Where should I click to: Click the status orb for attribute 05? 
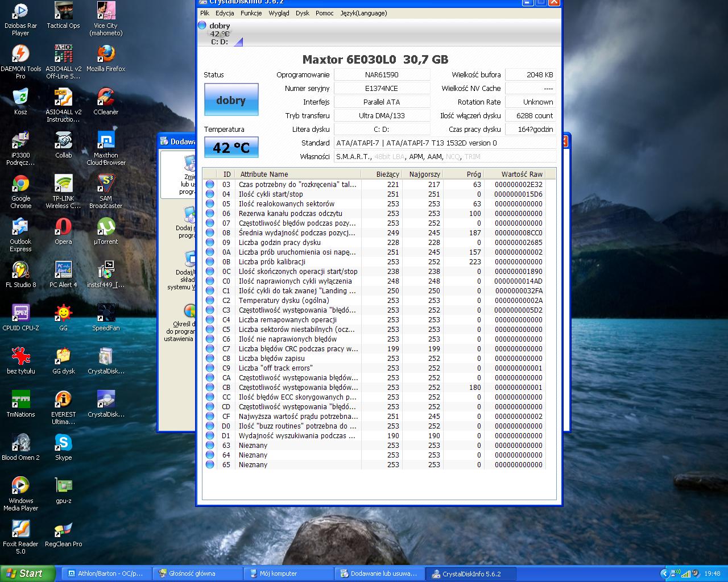point(210,203)
